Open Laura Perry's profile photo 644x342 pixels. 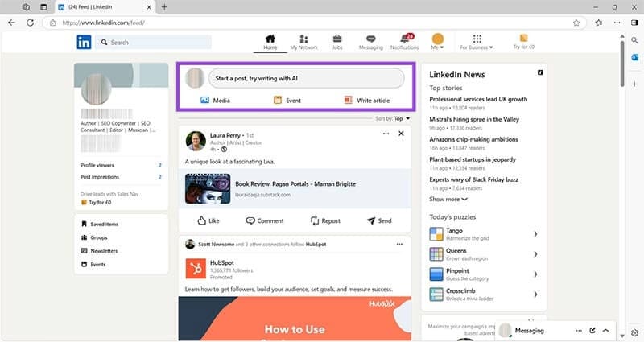tap(196, 142)
